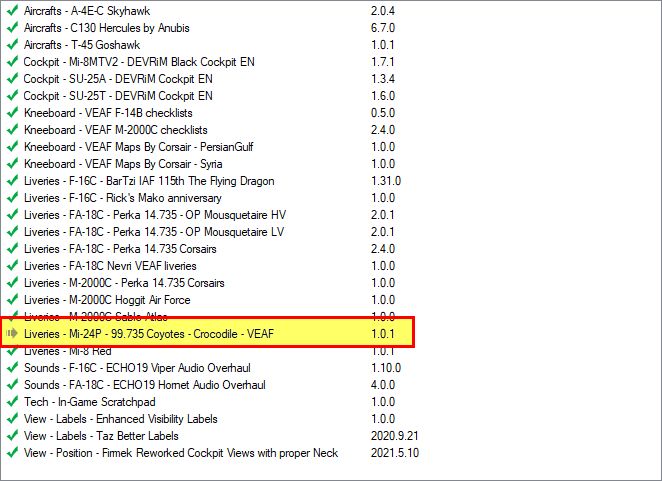Select 'Cockpit - SU-25T - DEVRiM Cockpit EN'
662x481 pixels.
[118, 96]
